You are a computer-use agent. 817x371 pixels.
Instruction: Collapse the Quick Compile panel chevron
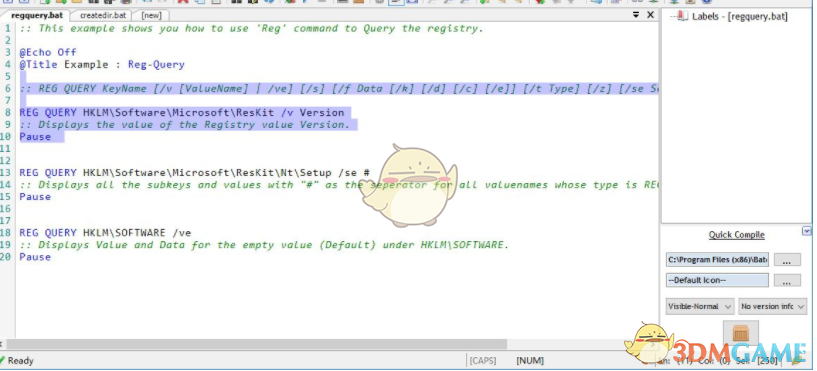(x=807, y=231)
